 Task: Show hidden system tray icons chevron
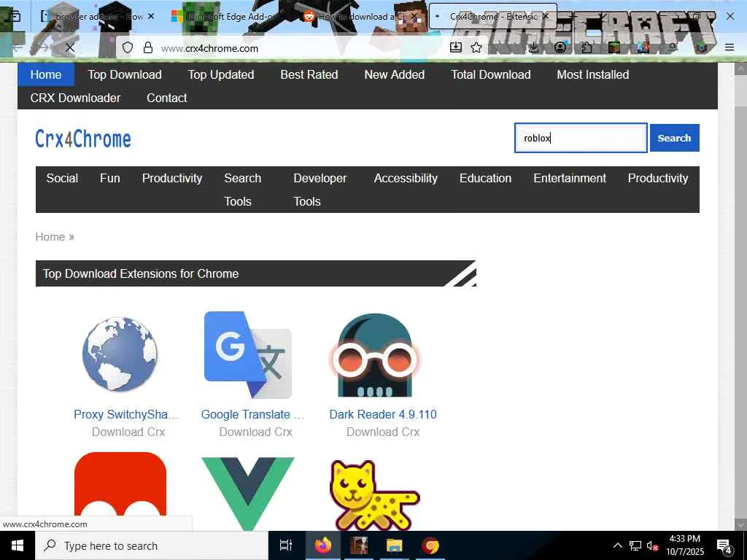(617, 545)
